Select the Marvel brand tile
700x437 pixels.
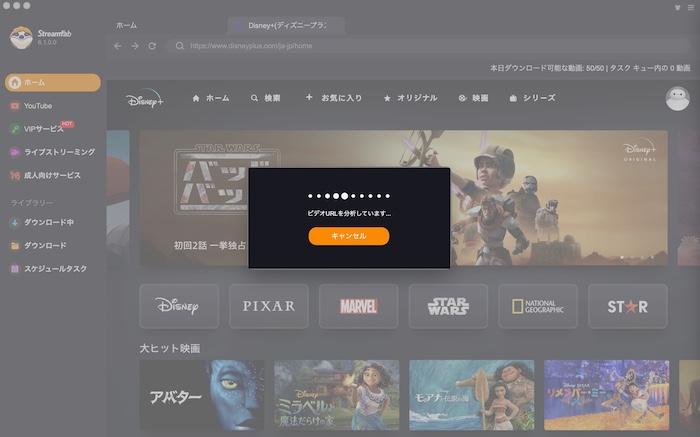pos(358,306)
